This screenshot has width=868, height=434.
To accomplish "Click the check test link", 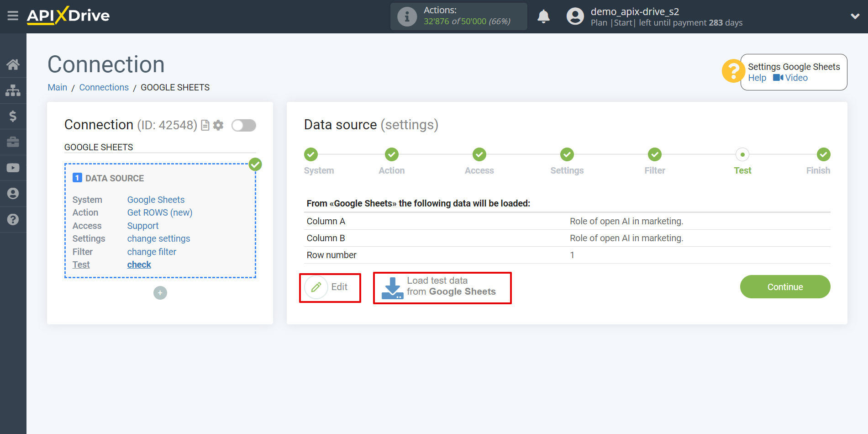I will pyautogui.click(x=139, y=265).
